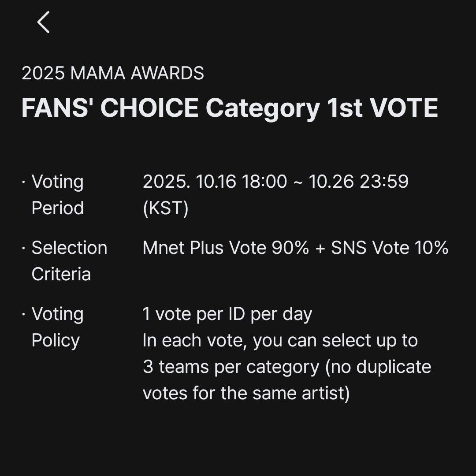Click the 3 teams per category text
476x476 pixels.
coord(231,367)
